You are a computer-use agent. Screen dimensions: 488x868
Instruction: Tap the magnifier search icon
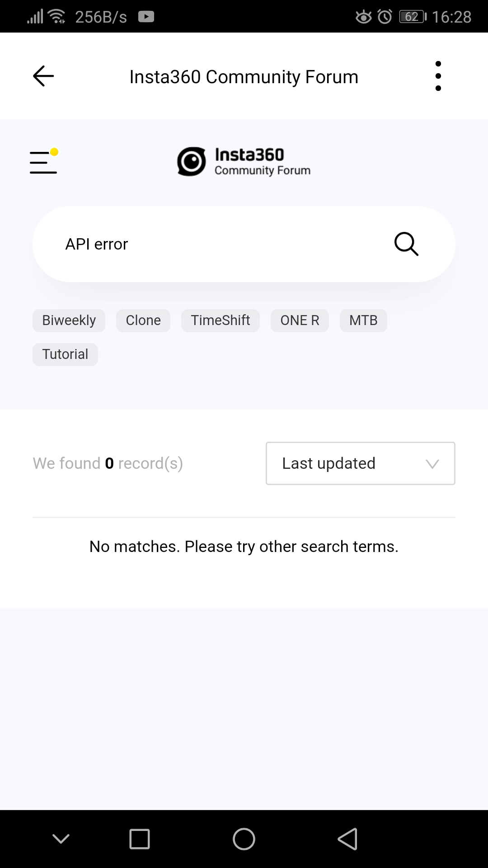pyautogui.click(x=406, y=244)
